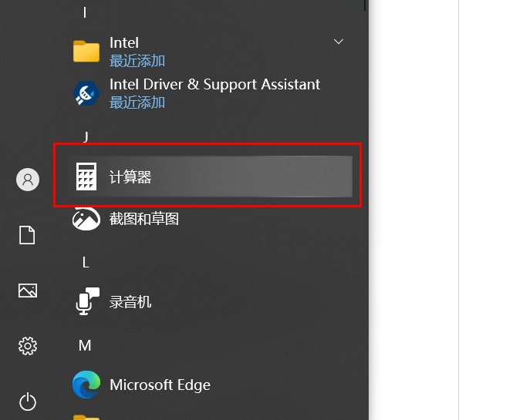
Task: Open Documents from the left sidebar
Action: (x=28, y=235)
